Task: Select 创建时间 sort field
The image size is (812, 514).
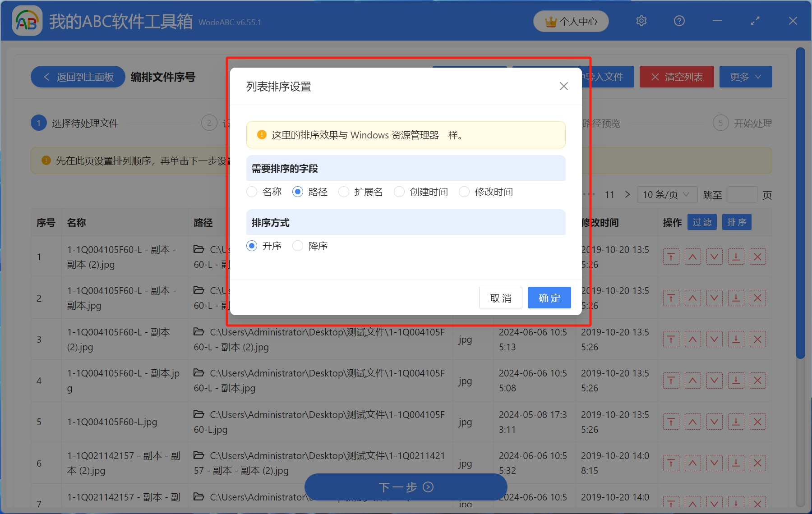Action: point(399,192)
